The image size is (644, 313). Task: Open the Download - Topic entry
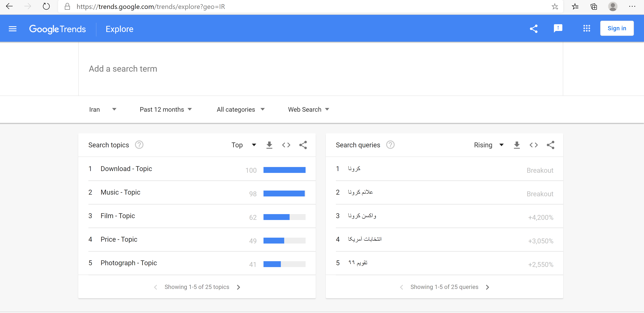[x=126, y=169]
